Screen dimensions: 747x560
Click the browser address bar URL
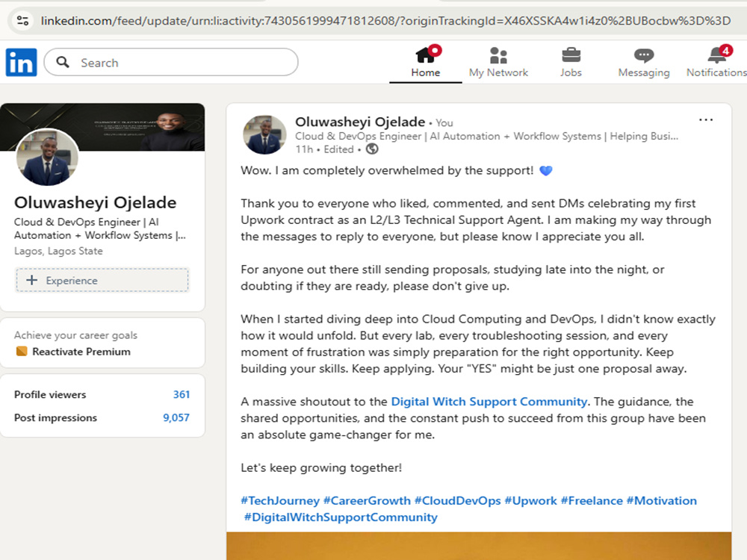385,20
